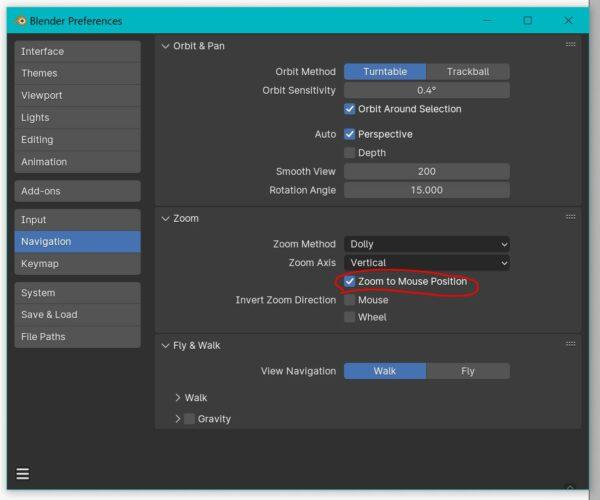Select the Navigation tab
This screenshot has height=500, width=600.
(78, 242)
